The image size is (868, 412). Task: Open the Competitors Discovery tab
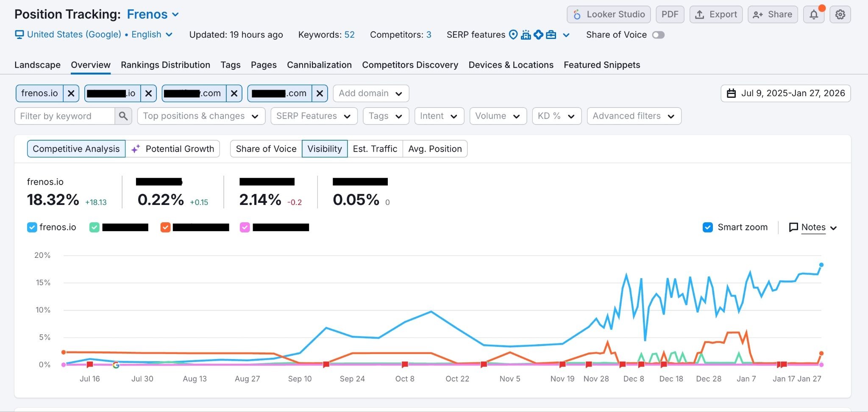tap(410, 65)
